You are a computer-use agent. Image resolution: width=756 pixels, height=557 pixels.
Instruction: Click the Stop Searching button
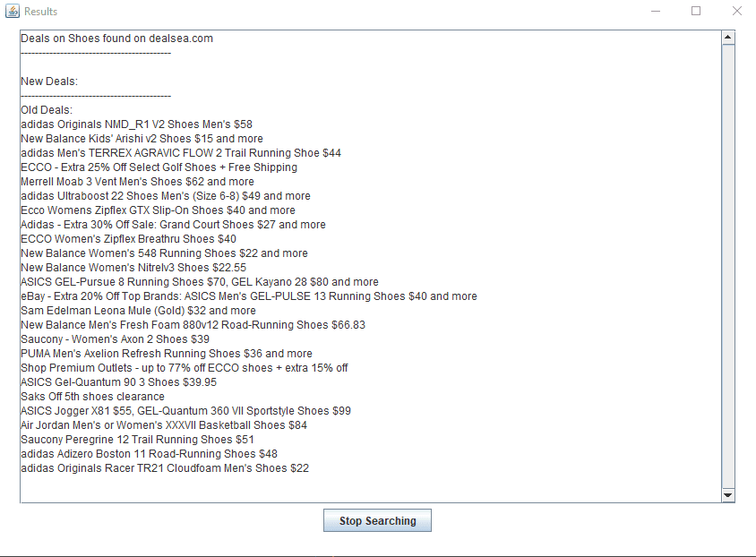coord(377,520)
